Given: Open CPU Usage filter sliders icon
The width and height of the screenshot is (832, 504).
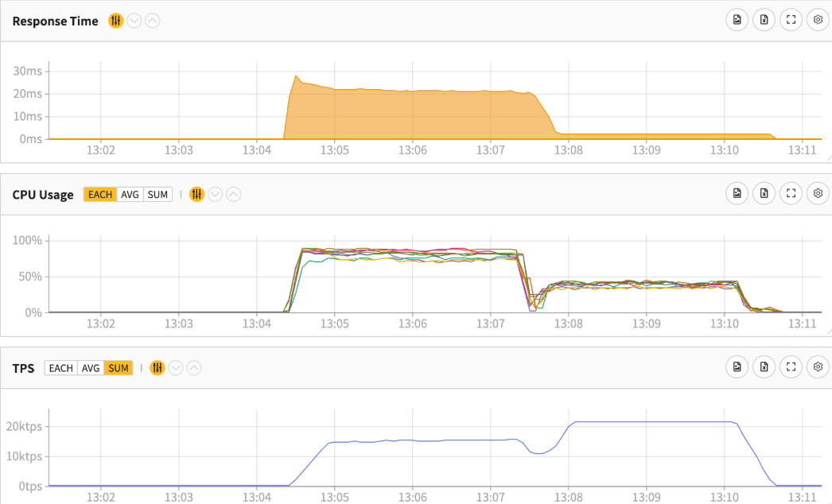Looking at the screenshot, I should pyautogui.click(x=197, y=194).
